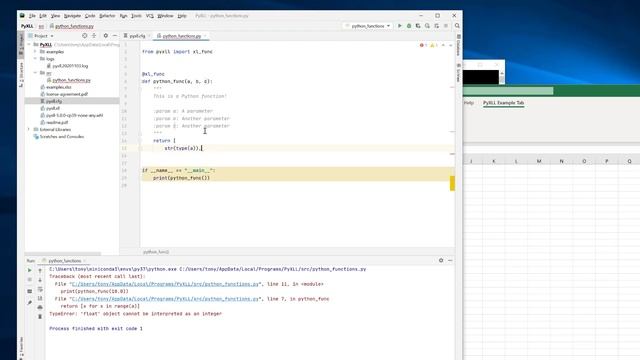
Task: Collapse all nodes in Project panel
Action: (94, 36)
